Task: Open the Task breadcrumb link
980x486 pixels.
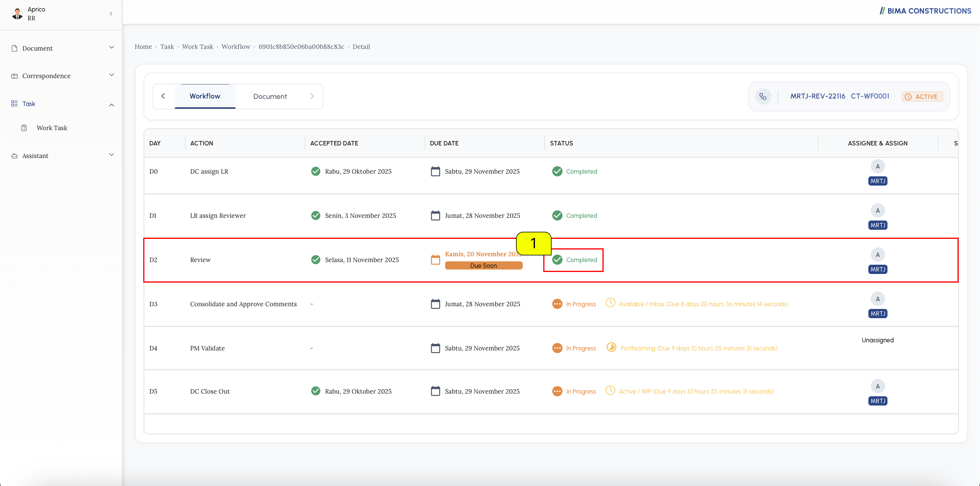Action: [167, 47]
